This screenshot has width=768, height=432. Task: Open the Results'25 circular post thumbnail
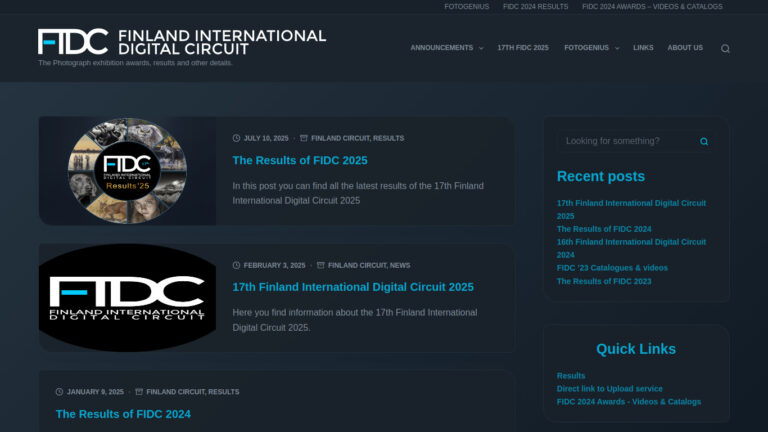(127, 171)
